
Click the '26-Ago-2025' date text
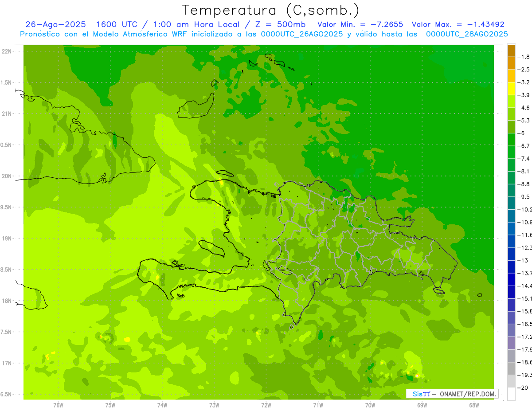55,24
